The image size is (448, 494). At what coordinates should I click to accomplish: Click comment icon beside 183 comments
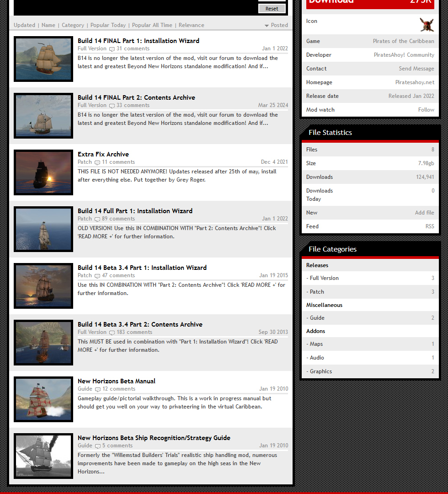112,333
